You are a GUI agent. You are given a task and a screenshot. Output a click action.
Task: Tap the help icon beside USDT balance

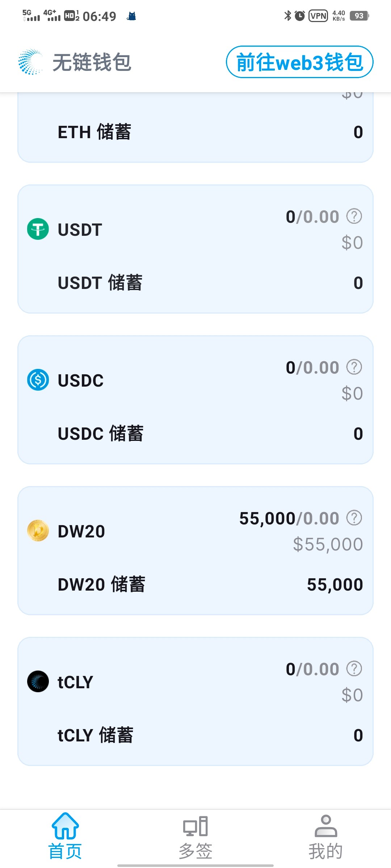354,216
